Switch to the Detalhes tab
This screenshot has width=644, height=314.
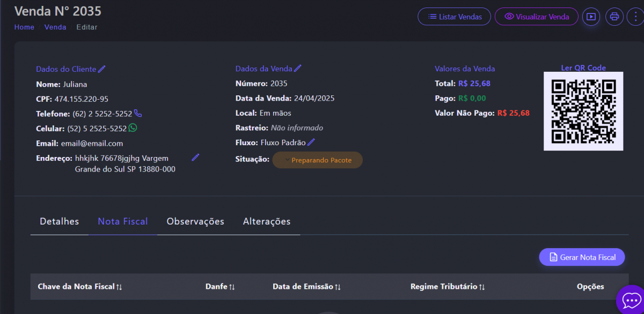point(59,221)
